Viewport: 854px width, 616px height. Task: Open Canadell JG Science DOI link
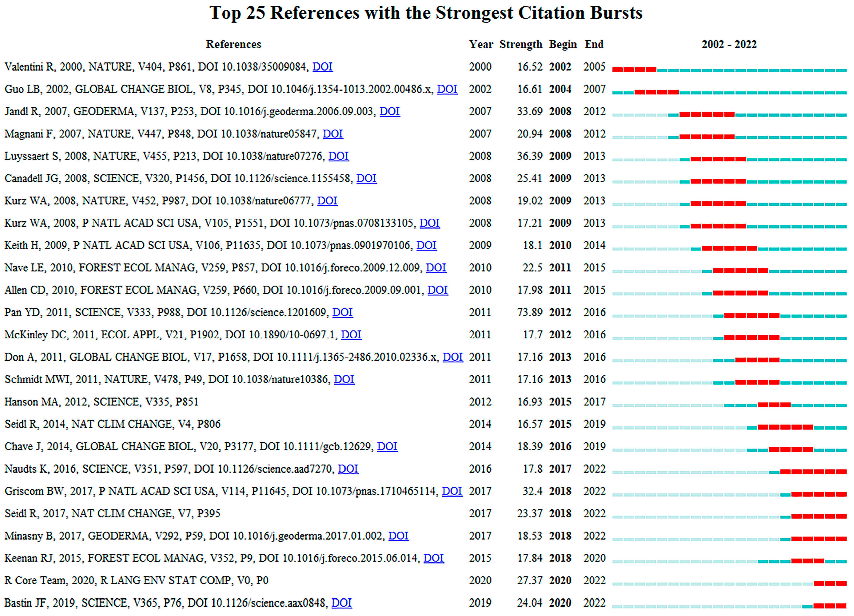click(x=366, y=178)
